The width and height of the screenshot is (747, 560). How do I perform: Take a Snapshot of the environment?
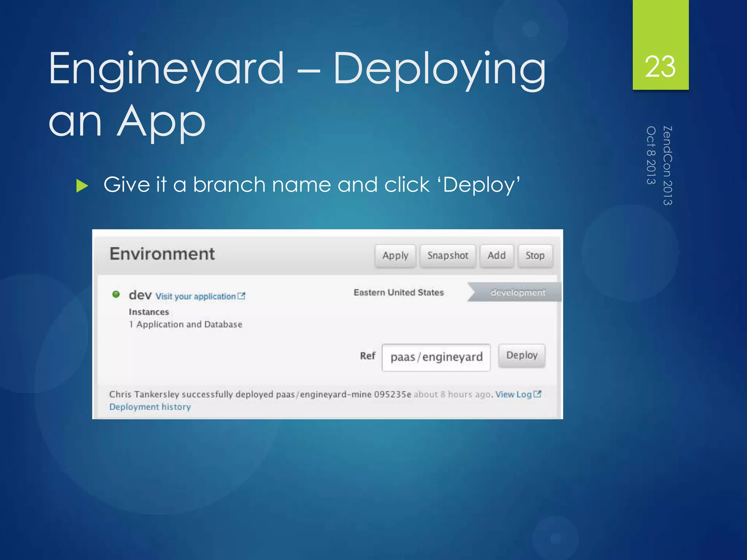[x=448, y=256]
